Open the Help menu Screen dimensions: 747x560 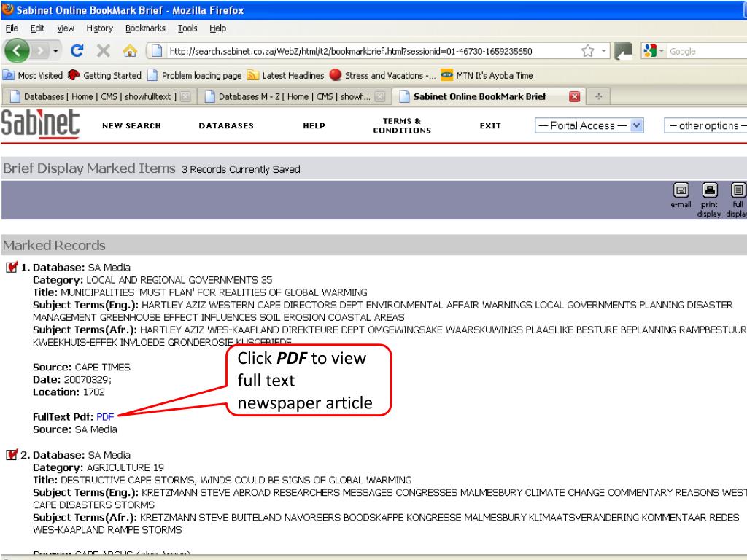tap(217, 28)
